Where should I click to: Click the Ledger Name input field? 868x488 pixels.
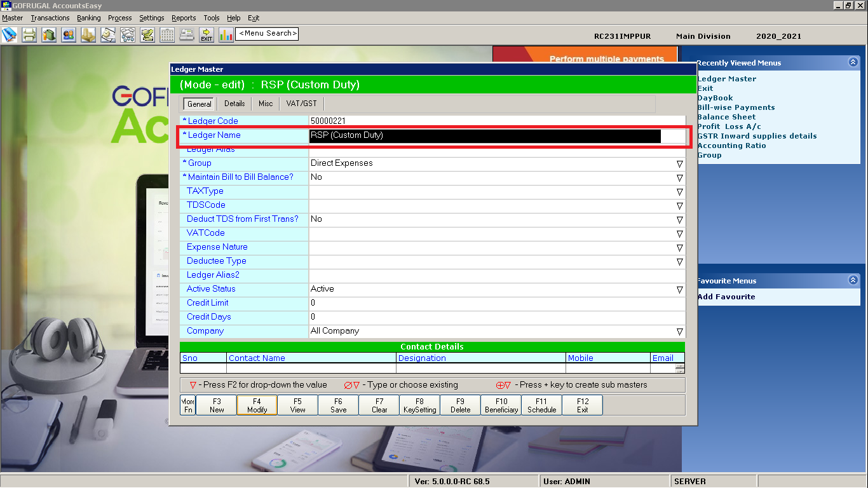click(497, 135)
